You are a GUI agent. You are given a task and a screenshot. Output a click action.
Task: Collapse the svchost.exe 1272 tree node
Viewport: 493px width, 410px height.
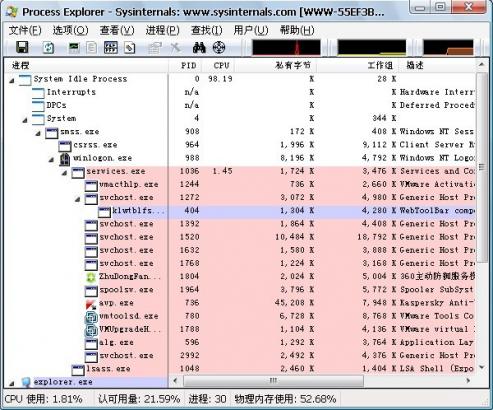77,199
